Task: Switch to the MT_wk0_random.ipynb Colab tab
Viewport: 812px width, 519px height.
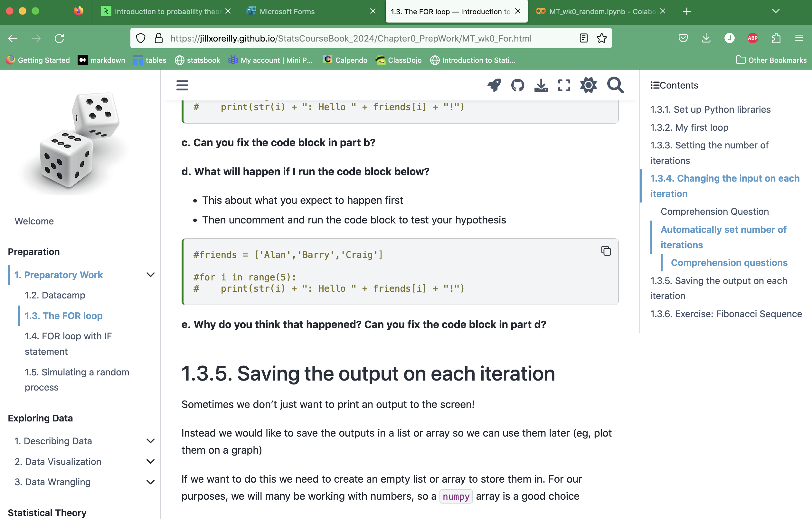Action: tap(602, 12)
